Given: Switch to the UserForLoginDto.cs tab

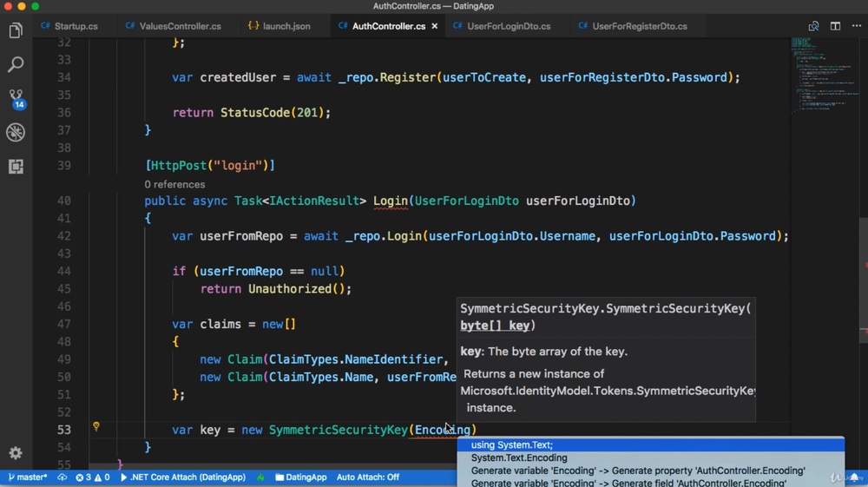Looking at the screenshot, I should click(508, 26).
